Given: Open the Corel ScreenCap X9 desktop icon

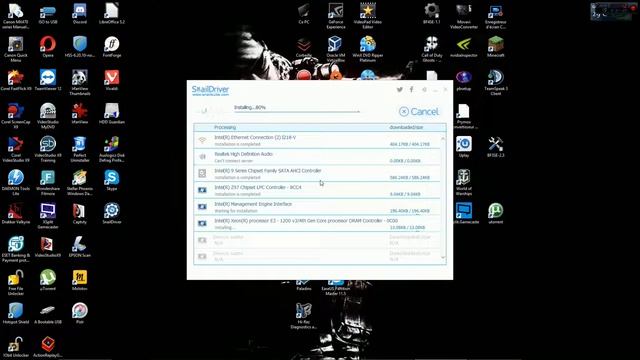Looking at the screenshot, I should (x=16, y=116).
